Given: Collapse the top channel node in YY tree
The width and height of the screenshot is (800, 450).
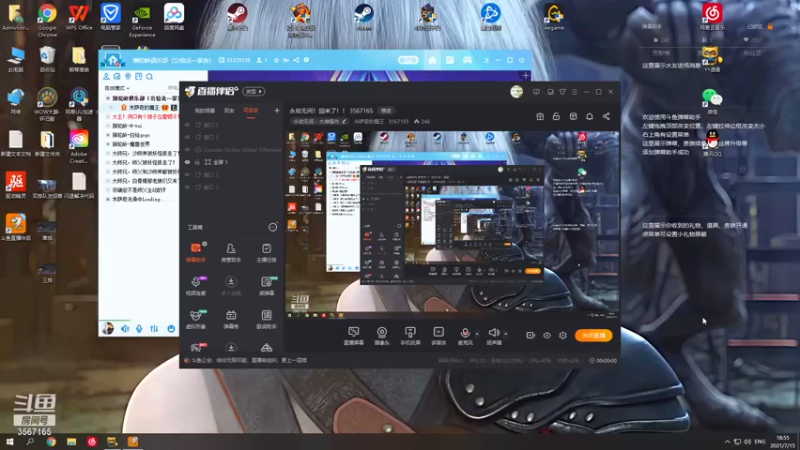Looking at the screenshot, I should [x=108, y=98].
